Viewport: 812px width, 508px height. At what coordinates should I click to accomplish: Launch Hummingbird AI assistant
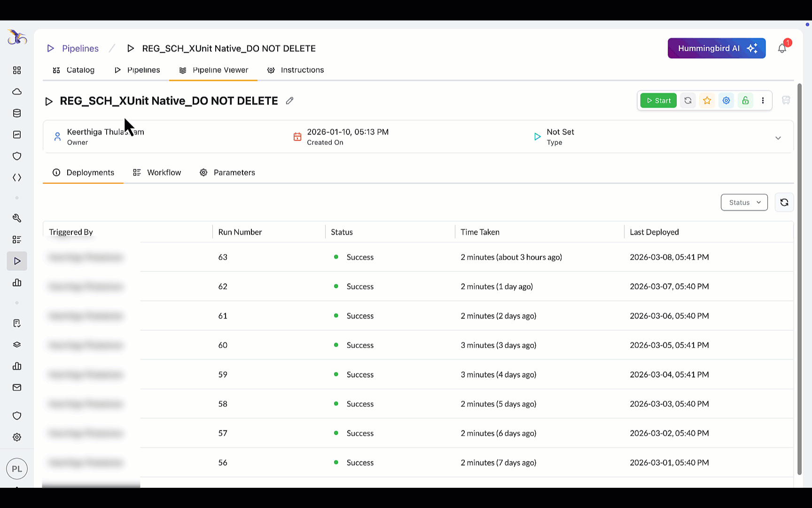716,48
